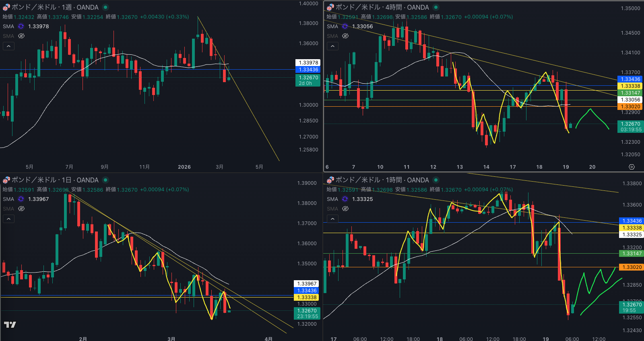Screen dimensions: 644x341
Task: Show hidden SMA indicator on 4-hour chart
Action: coord(345,36)
